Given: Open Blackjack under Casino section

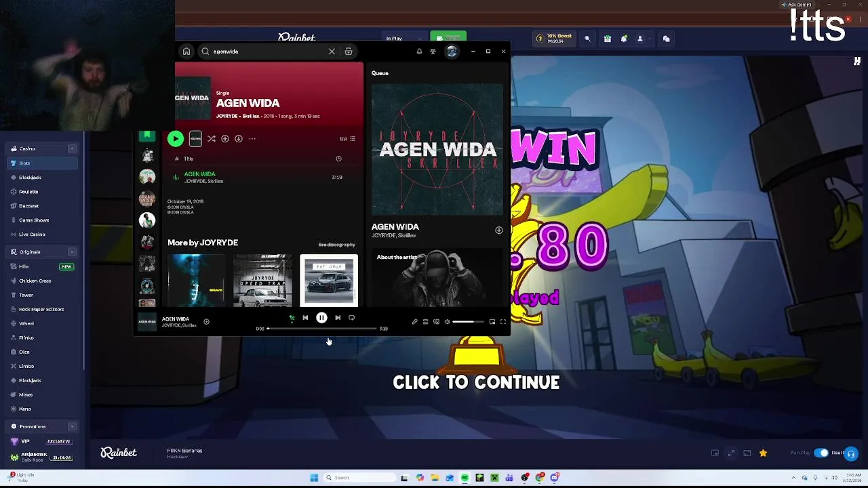Looking at the screenshot, I should click(x=30, y=178).
